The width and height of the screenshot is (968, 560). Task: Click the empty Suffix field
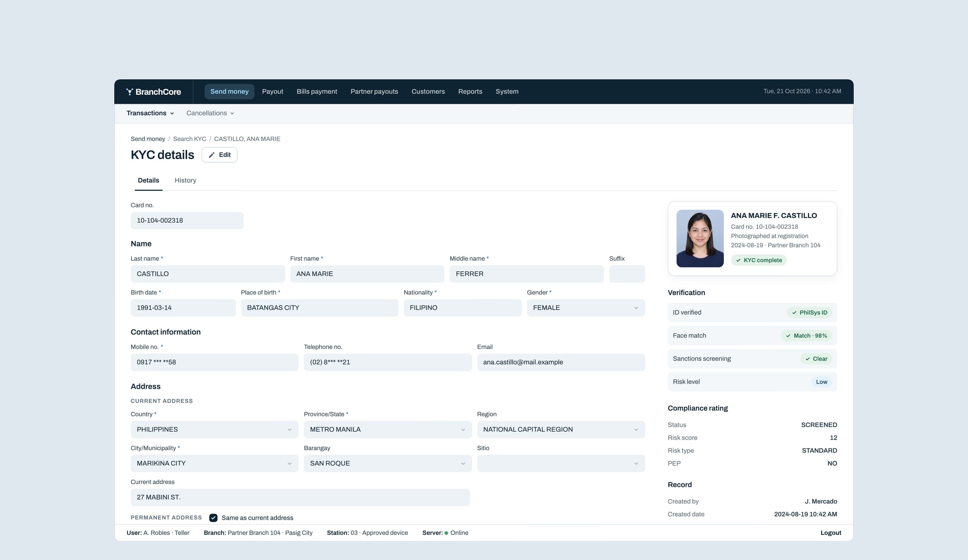coord(627,274)
